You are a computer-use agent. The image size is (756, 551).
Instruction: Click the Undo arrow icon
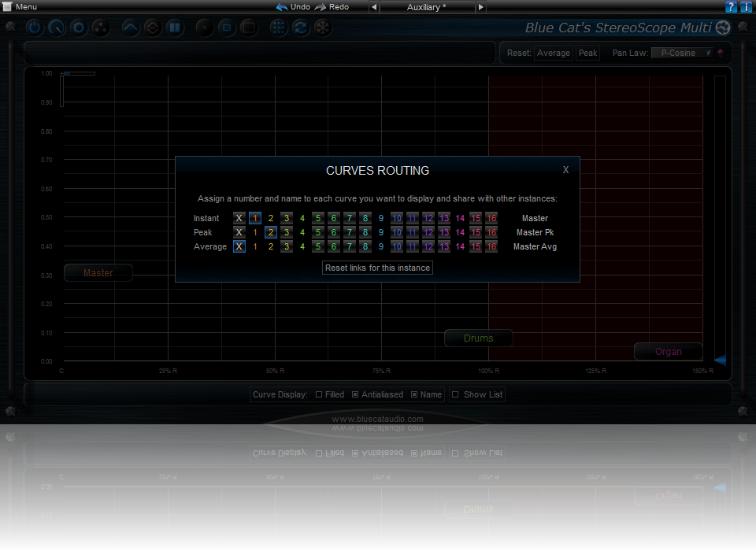coord(282,7)
